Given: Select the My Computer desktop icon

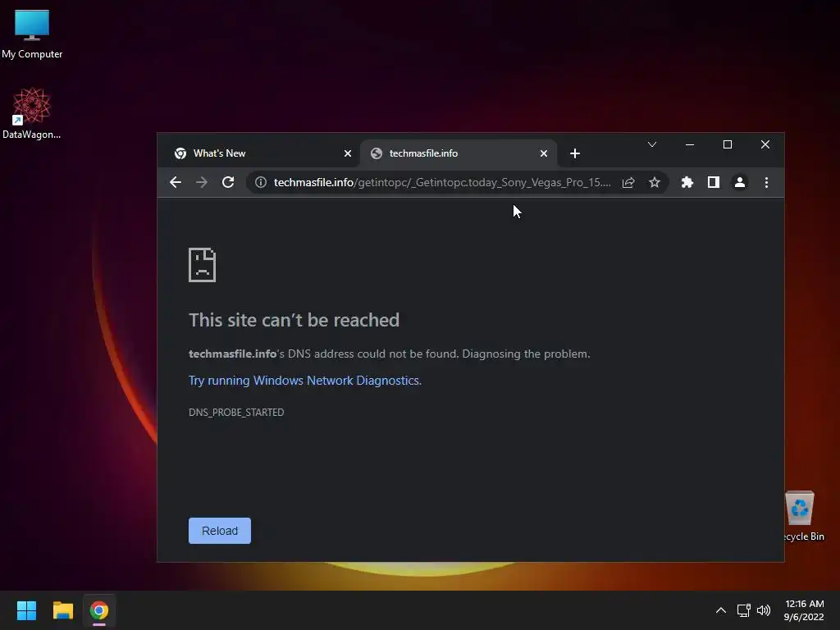Looking at the screenshot, I should pyautogui.click(x=32, y=34).
